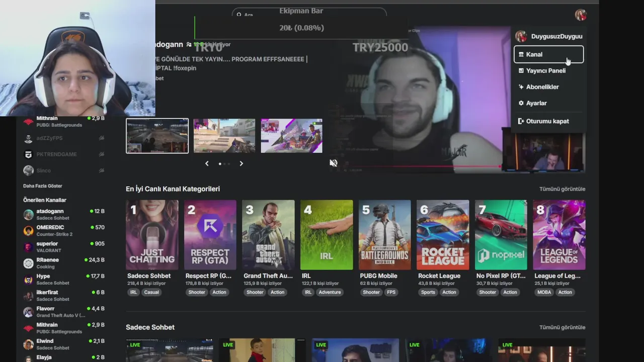Open atadogann channel name in sidebar

pyautogui.click(x=50, y=211)
